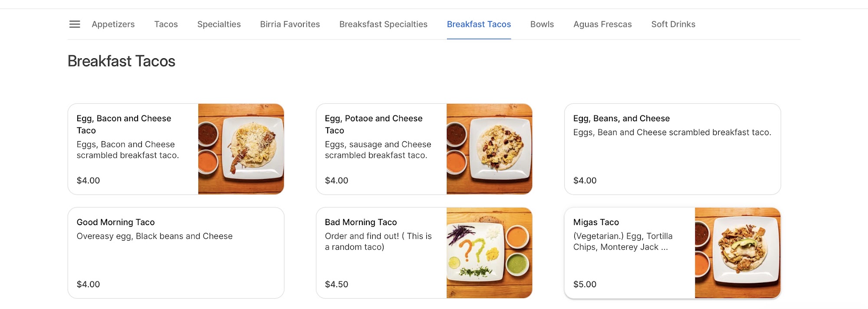Open the Bad Morning Taco question-mark image

tap(489, 253)
